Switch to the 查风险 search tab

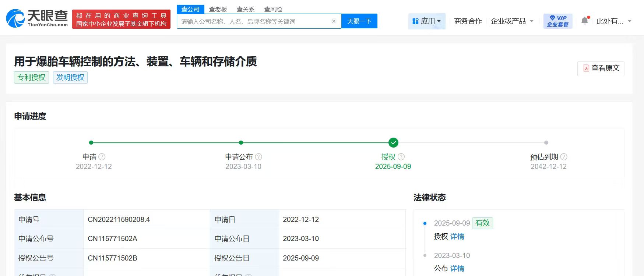[x=273, y=9]
